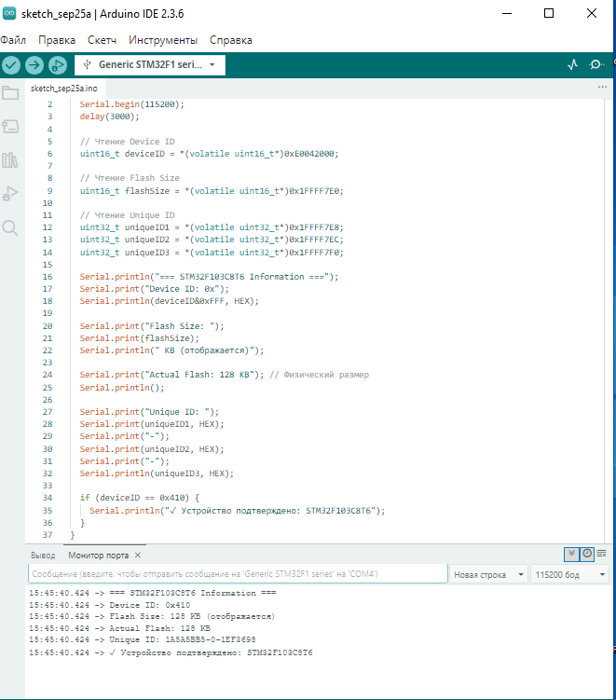This screenshot has width=616, height=700.
Task: Clear the serial monitor output
Action: click(x=602, y=554)
